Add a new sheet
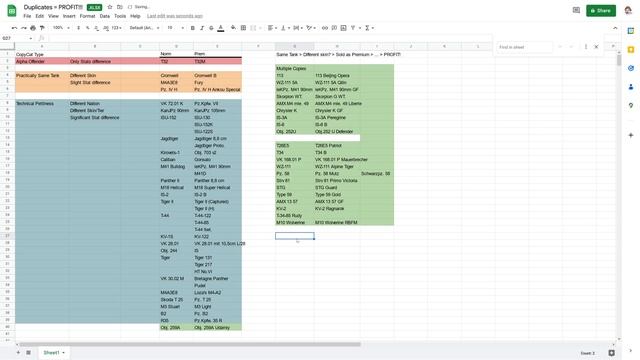640x360 pixels. point(18,353)
